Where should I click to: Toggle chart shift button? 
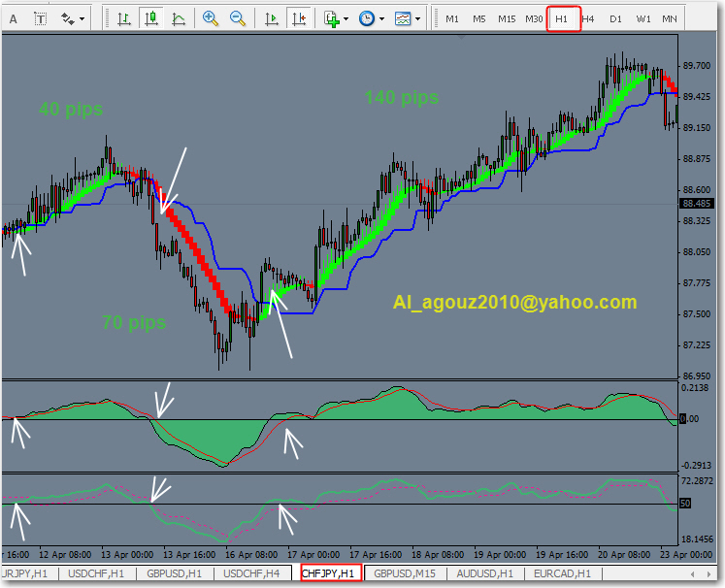click(299, 19)
